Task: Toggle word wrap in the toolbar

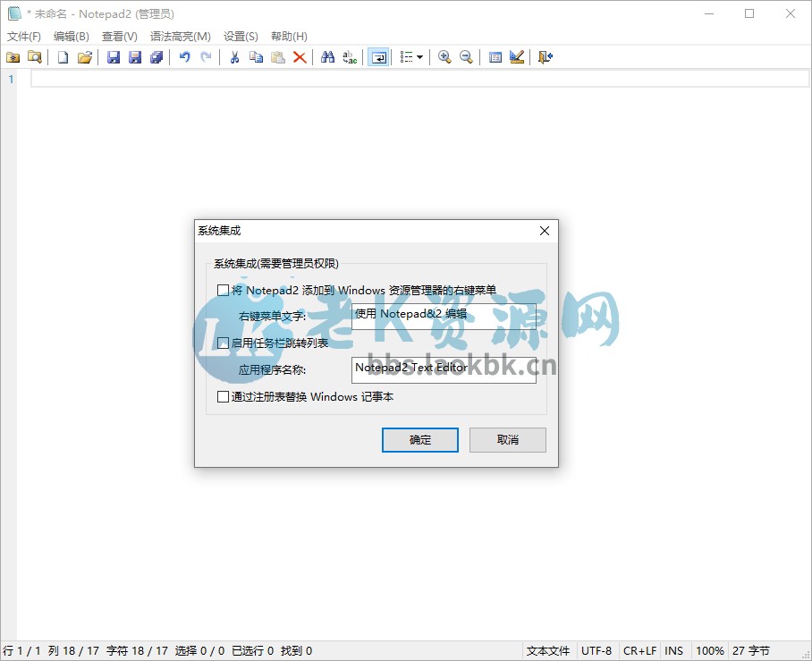Action: 378,57
